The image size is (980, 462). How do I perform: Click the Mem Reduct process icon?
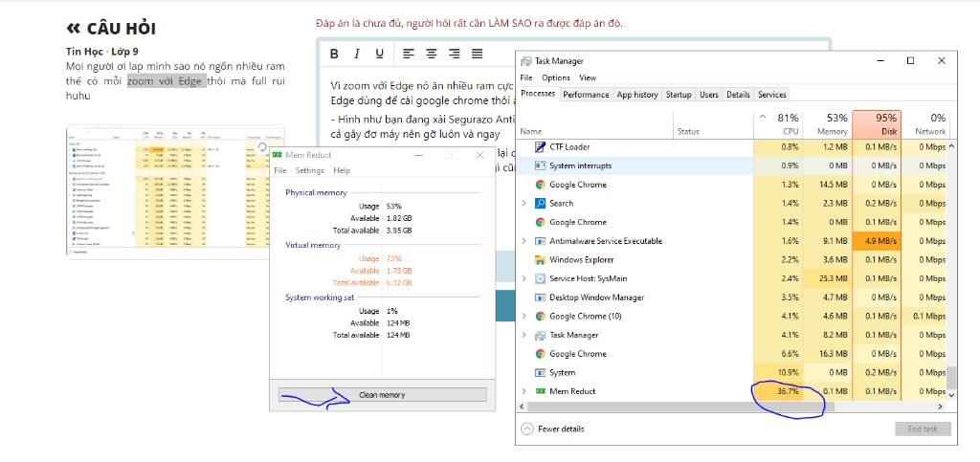point(540,391)
